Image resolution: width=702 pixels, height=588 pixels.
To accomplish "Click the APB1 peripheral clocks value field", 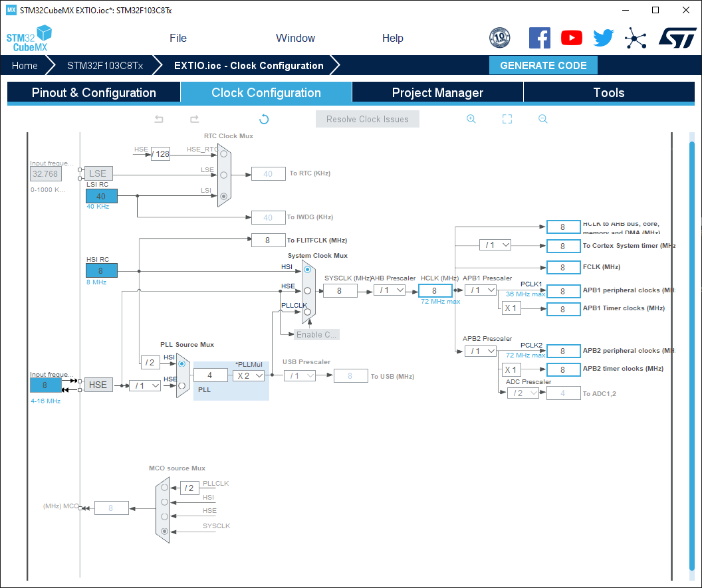I will 563,291.
